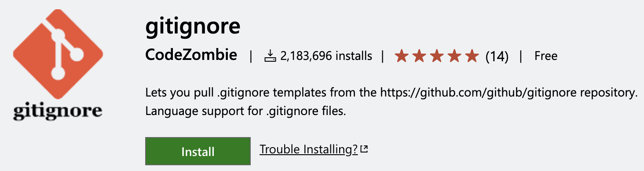This screenshot has width=644, height=171.
Task: Open the (14) reviews count
Action: [x=497, y=56]
